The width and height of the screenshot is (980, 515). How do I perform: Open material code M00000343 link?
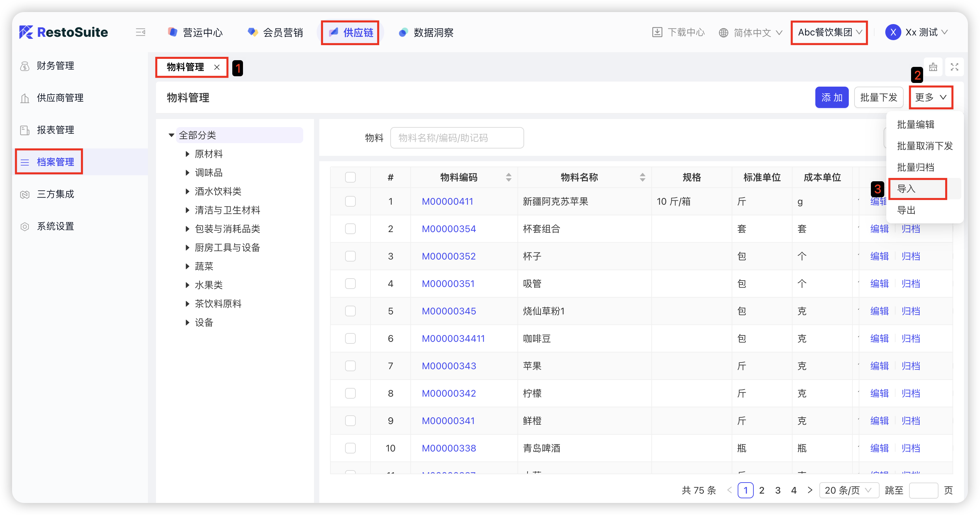click(448, 366)
